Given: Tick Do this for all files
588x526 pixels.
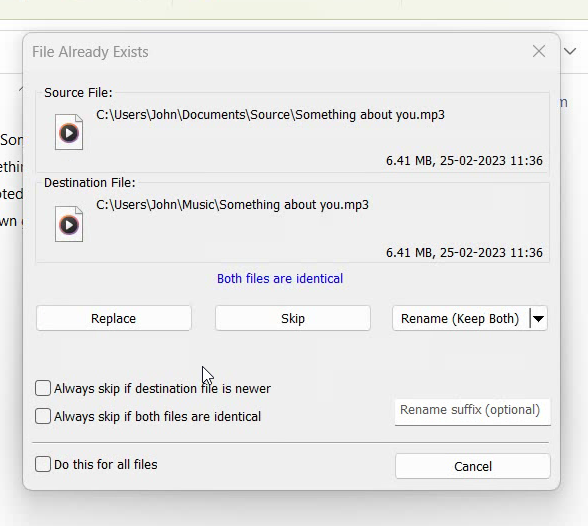Looking at the screenshot, I should 43,464.
